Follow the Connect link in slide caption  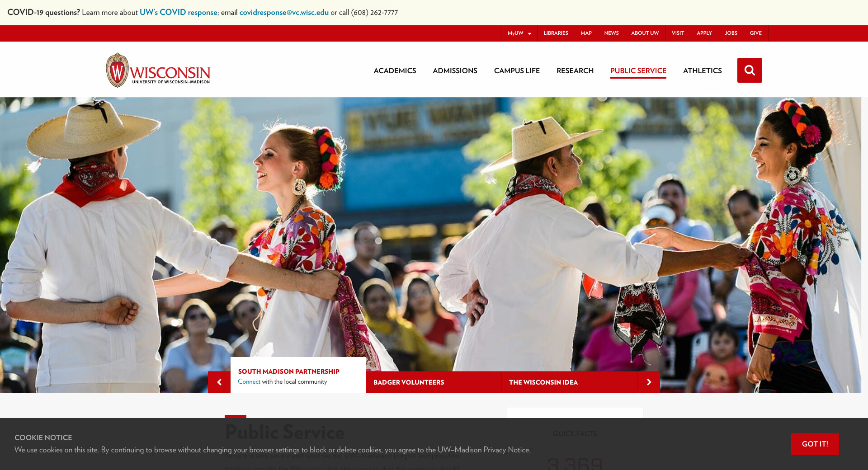pyautogui.click(x=249, y=382)
